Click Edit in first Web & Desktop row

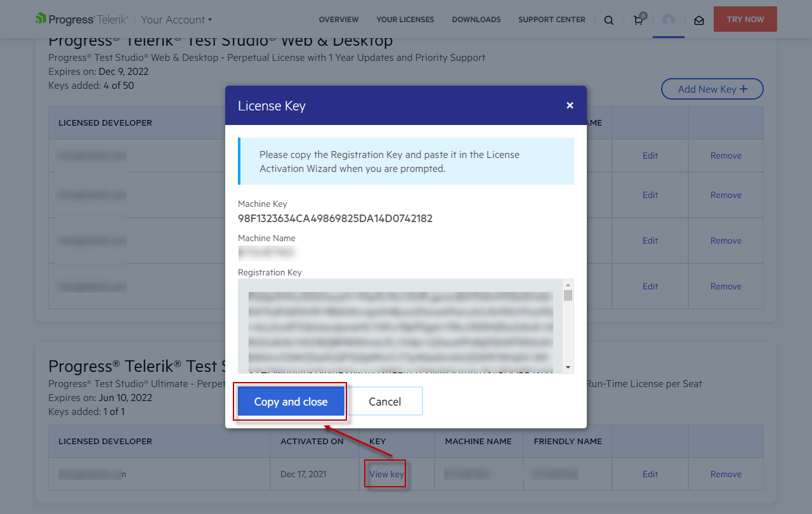pos(650,155)
